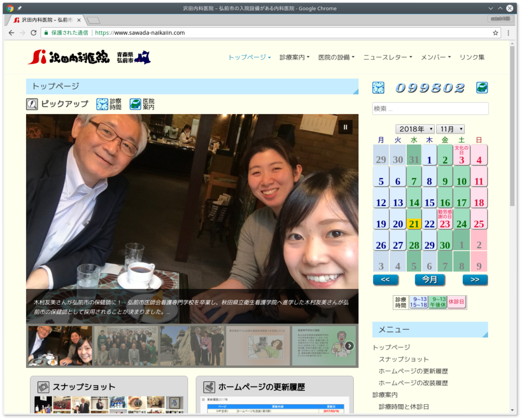
Task: Open 診療時間と休診日 link in side menu
Action: click(x=404, y=407)
